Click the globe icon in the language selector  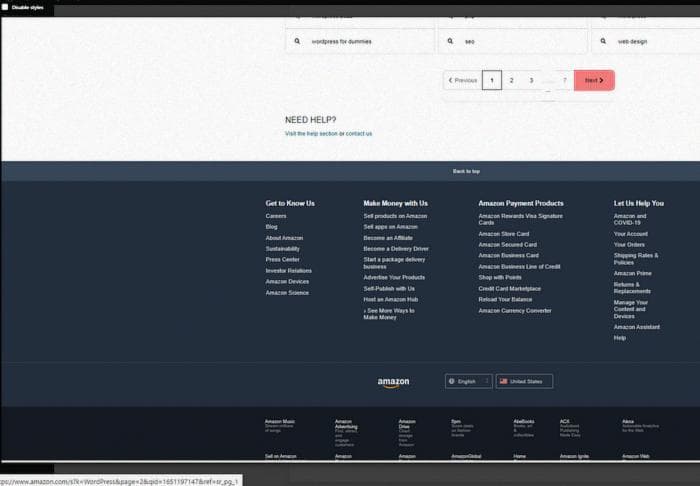453,381
